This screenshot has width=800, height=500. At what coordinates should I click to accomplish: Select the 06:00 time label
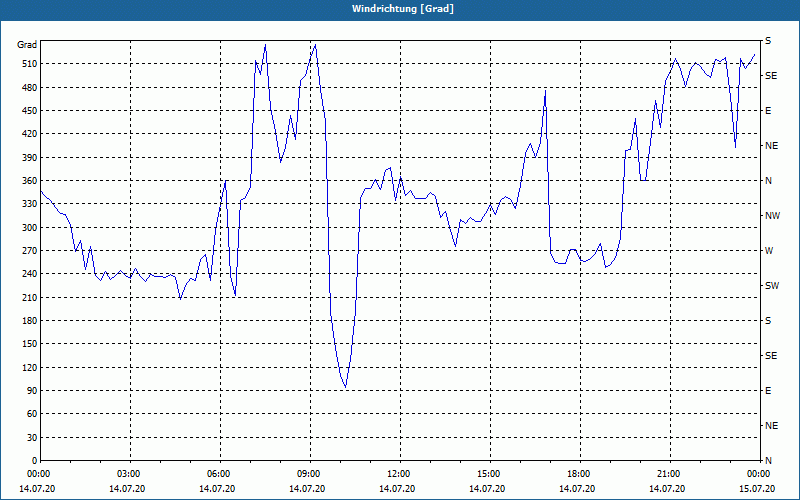[217, 473]
